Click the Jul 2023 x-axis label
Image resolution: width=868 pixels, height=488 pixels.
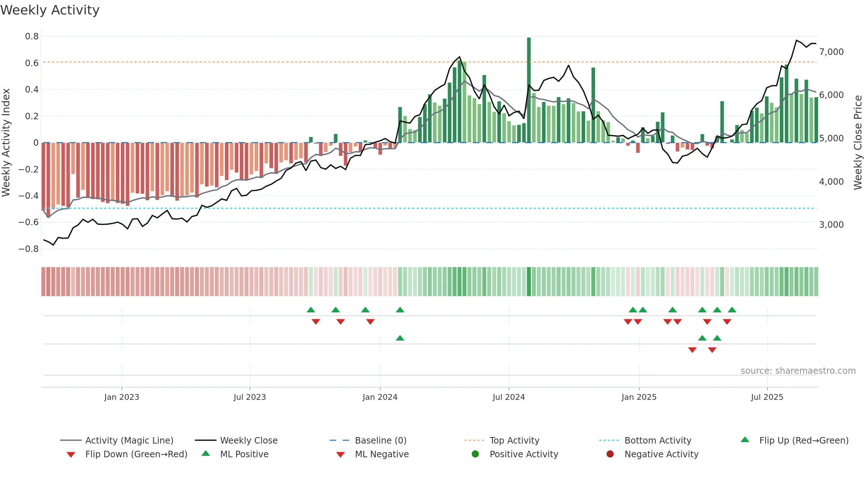250,397
